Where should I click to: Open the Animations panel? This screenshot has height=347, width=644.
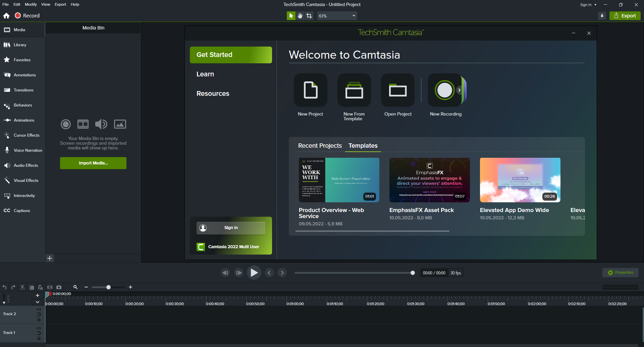(22, 120)
